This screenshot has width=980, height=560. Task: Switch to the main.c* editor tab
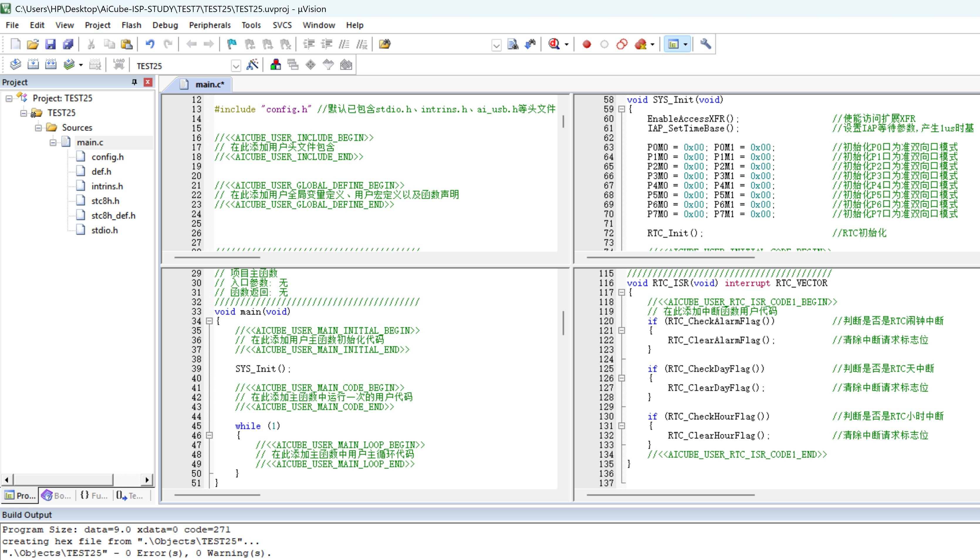[205, 84]
